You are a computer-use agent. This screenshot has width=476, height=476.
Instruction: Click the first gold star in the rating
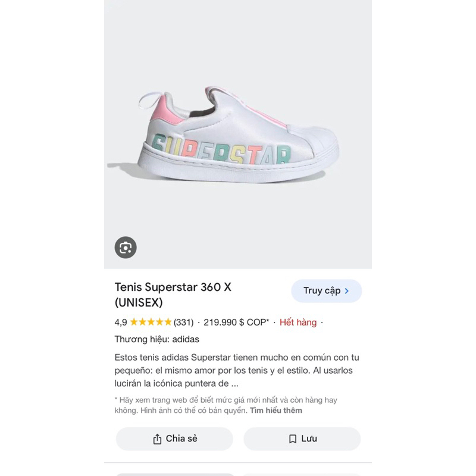(x=134, y=322)
